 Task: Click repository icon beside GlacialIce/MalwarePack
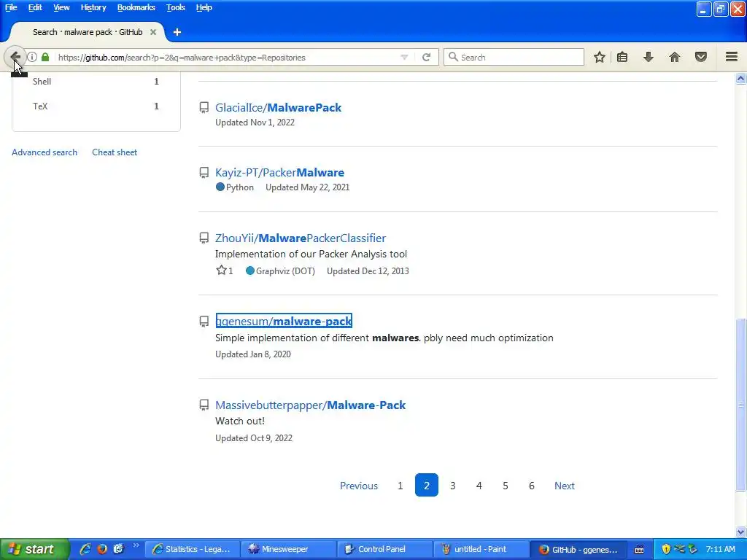(x=204, y=108)
